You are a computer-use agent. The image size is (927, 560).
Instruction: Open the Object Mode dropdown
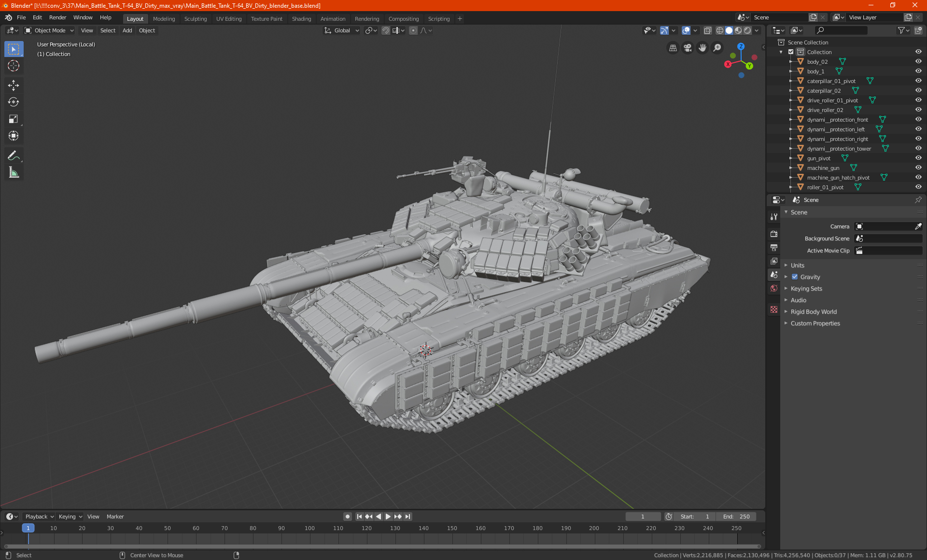point(49,30)
